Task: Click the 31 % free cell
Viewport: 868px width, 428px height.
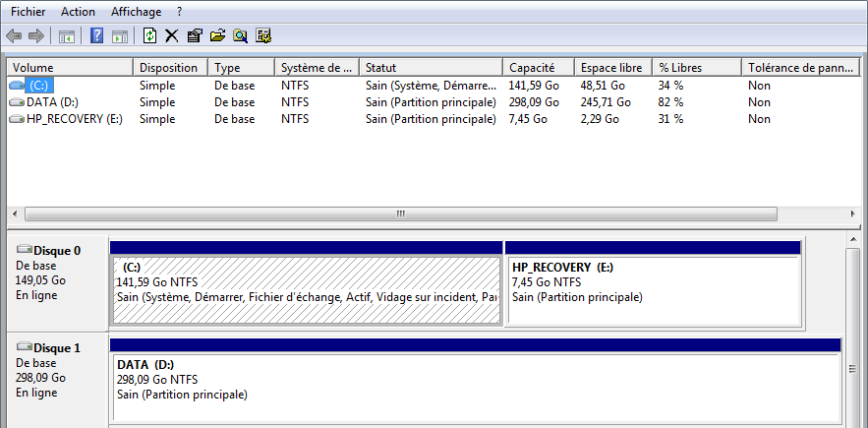Action: coord(671,119)
